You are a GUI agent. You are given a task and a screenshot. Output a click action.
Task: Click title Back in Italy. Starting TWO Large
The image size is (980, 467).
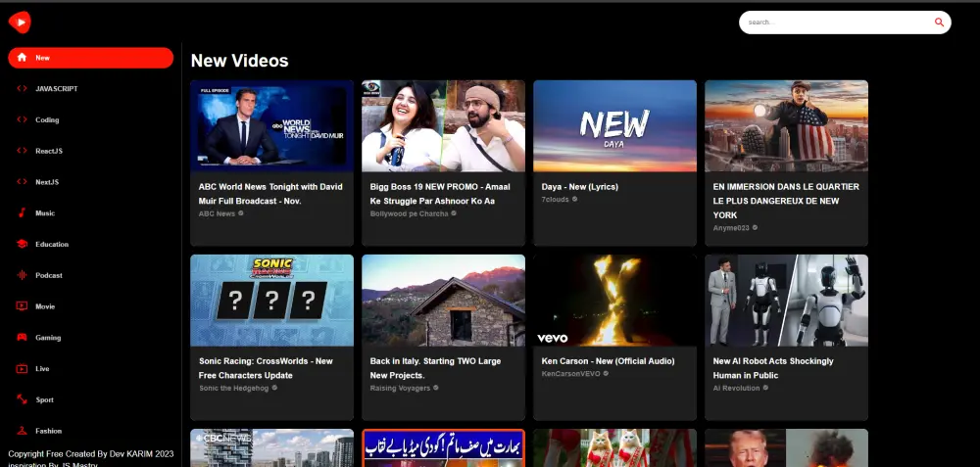tap(435, 368)
